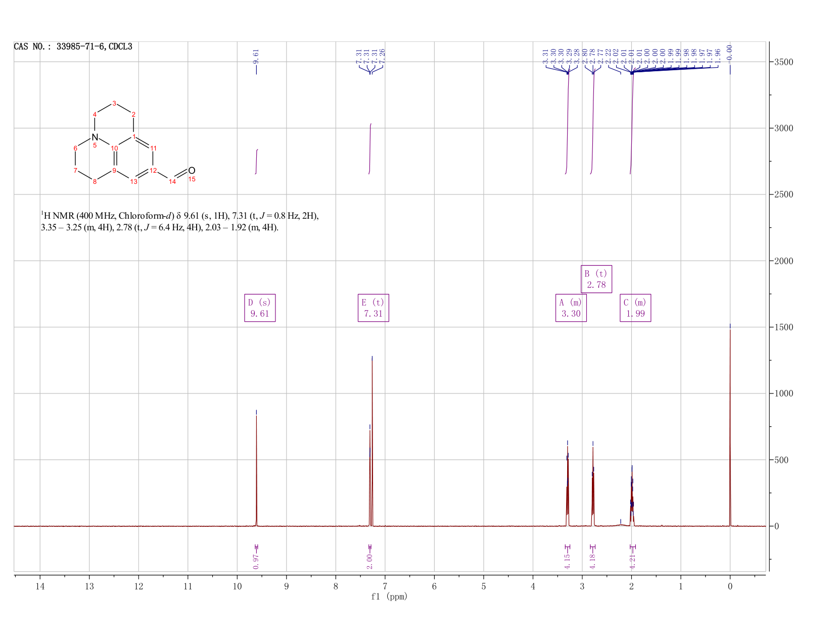834x644 pixels.
Task: Click the 'C (m) 1.99' multiplet label box
Action: [635, 308]
